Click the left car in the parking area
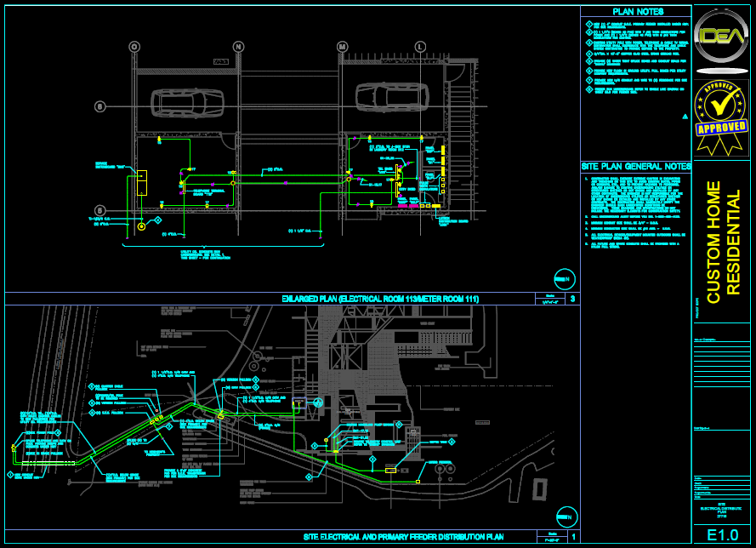 point(187,101)
